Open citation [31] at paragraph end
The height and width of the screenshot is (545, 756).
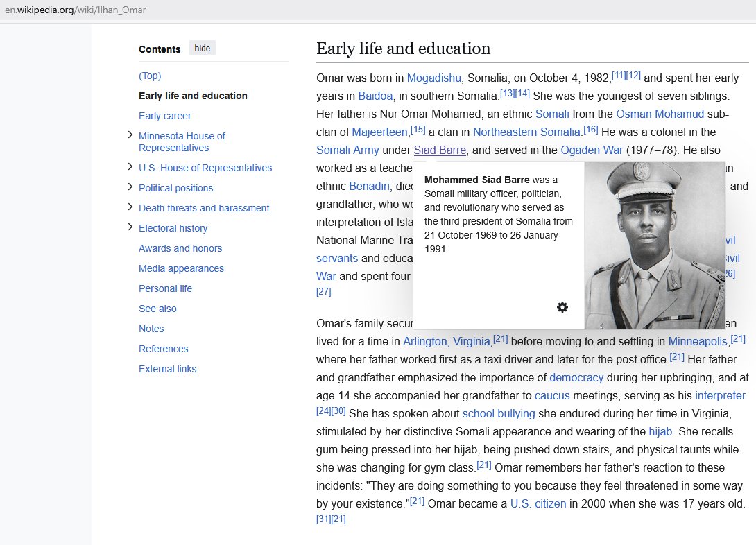[x=323, y=519]
